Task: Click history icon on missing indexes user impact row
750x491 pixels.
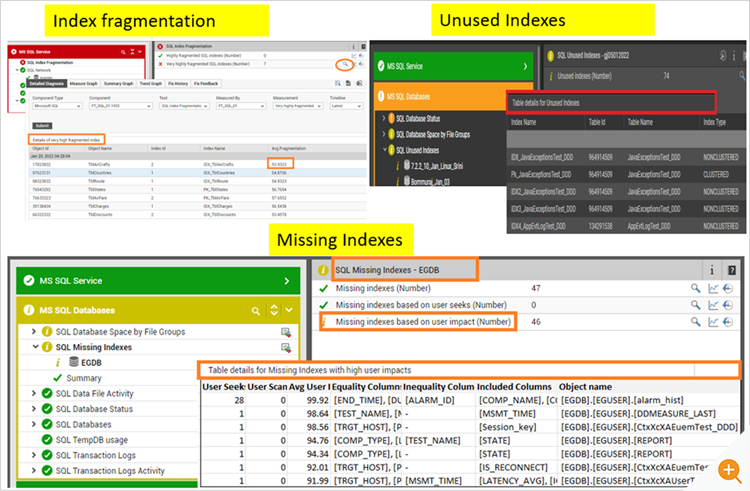Action: pos(728,322)
